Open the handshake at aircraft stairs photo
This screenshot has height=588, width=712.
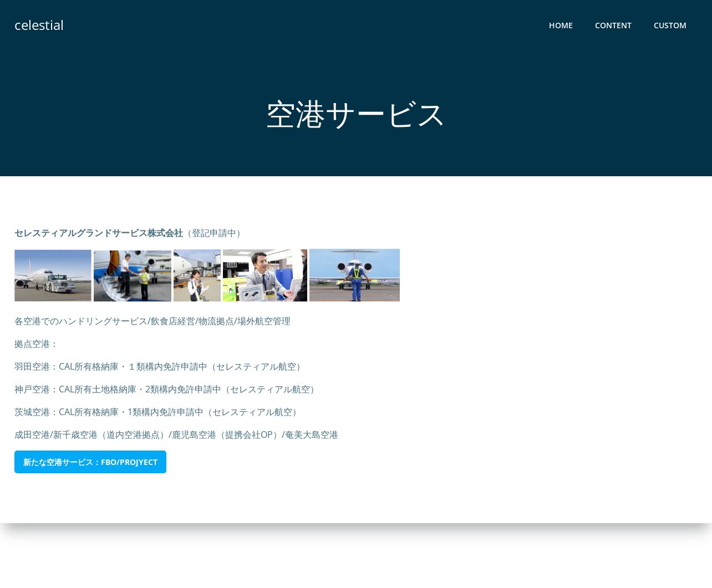[133, 275]
